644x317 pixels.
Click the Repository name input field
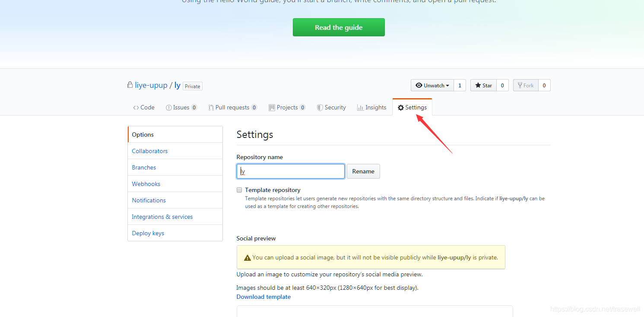coord(291,171)
